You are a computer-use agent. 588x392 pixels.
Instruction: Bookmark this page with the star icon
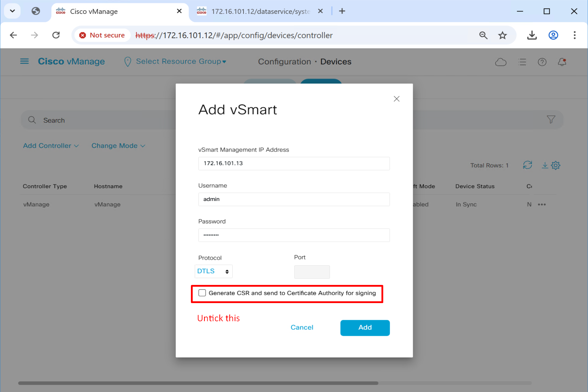502,35
